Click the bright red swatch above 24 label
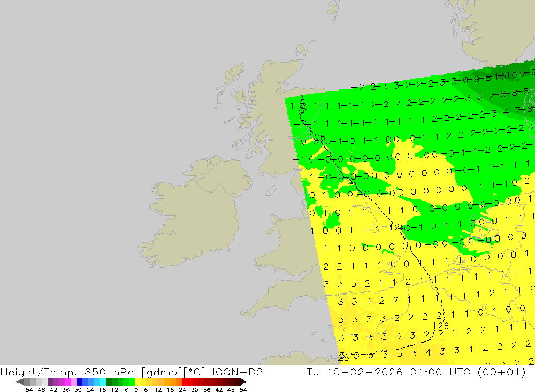This screenshot has height=392, width=535. point(185,381)
